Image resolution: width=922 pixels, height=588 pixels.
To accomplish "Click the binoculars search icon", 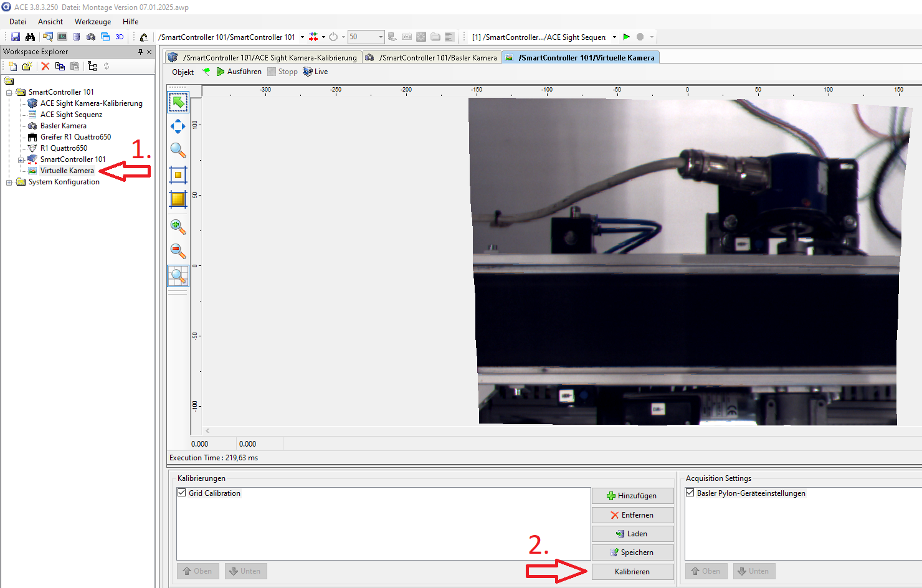I will 30,37.
